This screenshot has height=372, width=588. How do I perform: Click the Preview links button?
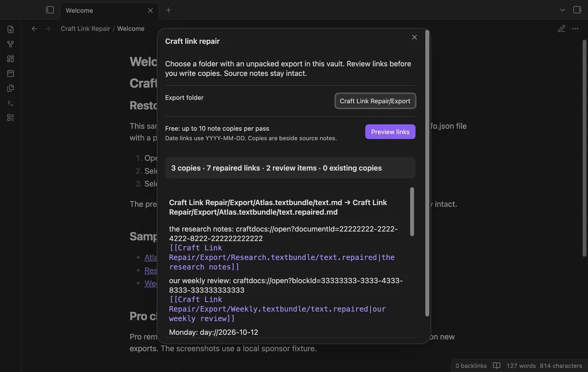click(x=390, y=132)
